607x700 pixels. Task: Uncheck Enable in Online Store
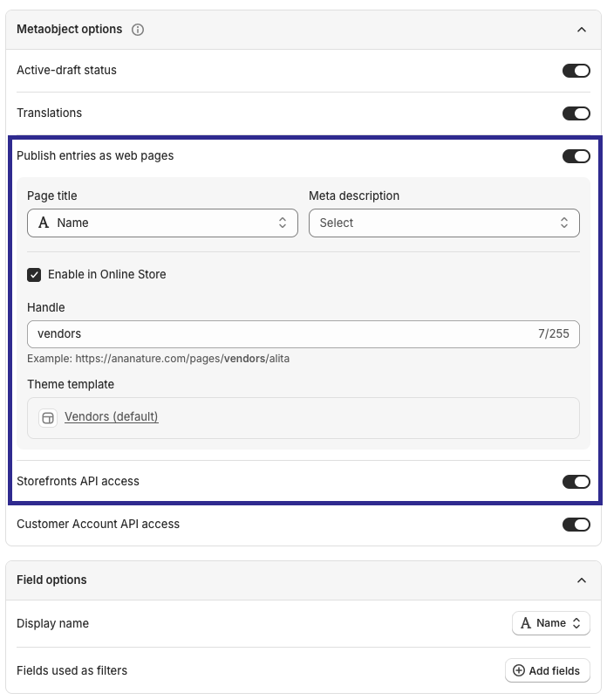click(35, 274)
